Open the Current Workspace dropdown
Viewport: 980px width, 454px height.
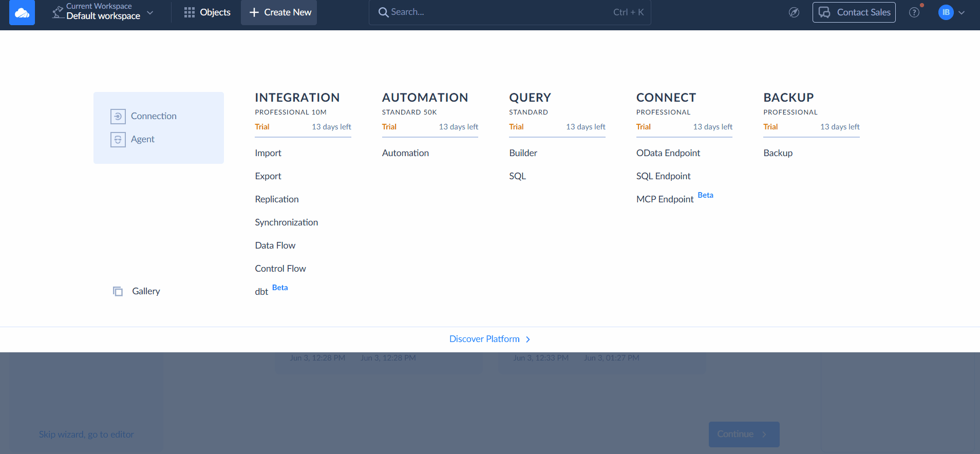[103, 12]
